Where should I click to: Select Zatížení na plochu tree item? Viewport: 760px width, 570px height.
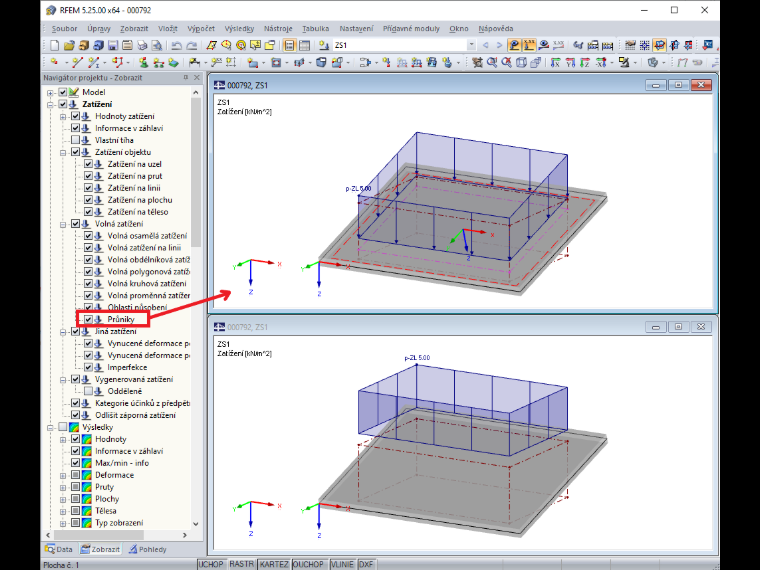tap(140, 200)
